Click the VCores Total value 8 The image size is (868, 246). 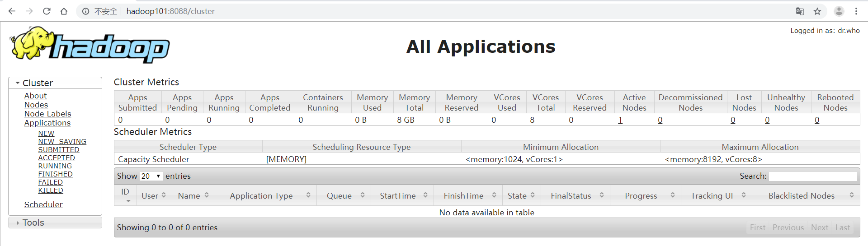532,120
